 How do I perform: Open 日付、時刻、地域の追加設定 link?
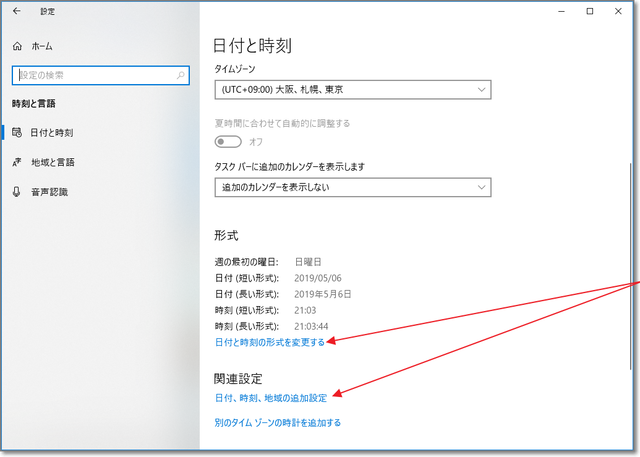pos(271,398)
